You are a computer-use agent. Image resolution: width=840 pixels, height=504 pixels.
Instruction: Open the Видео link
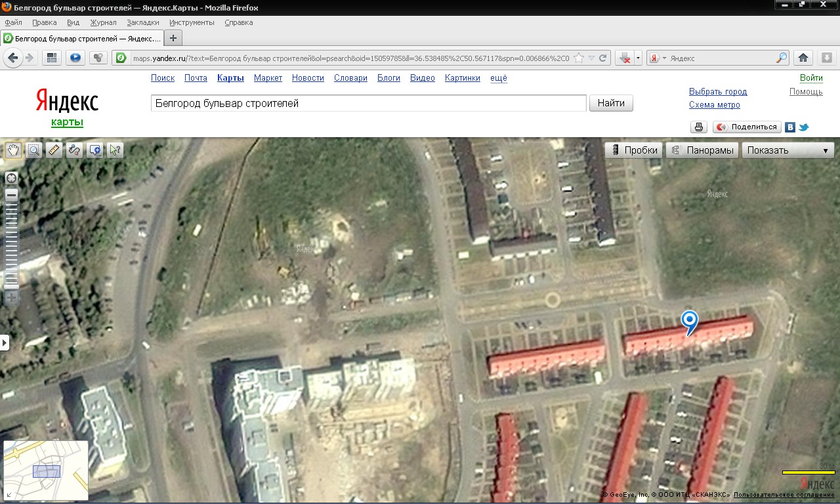click(x=423, y=77)
